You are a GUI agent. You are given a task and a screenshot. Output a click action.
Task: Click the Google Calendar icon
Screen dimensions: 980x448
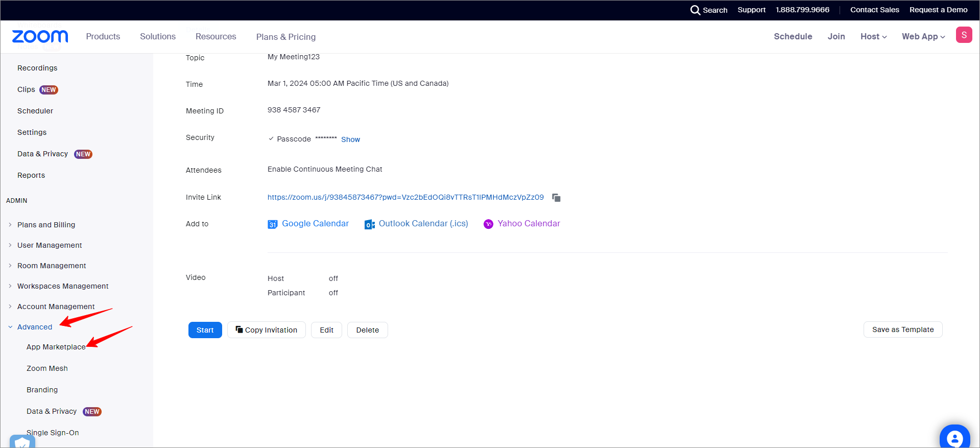tap(273, 224)
